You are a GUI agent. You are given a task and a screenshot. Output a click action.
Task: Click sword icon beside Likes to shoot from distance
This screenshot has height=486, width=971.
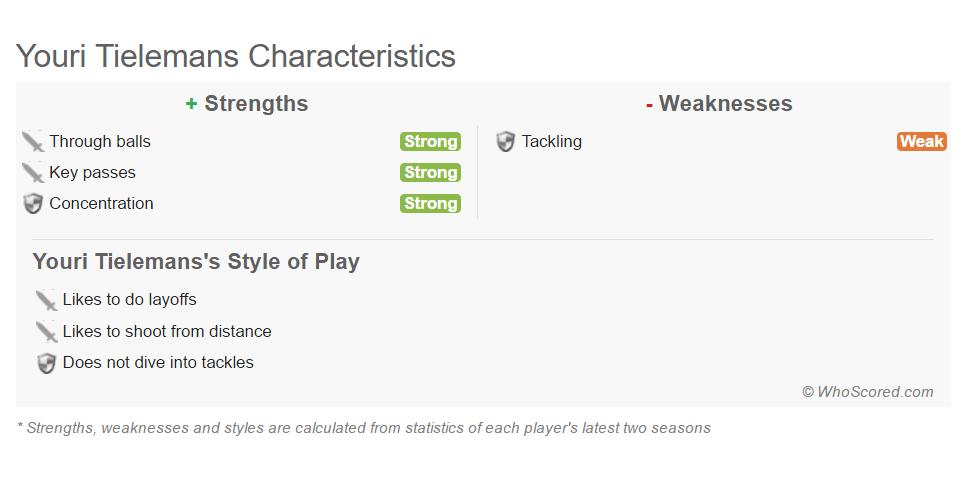tap(46, 332)
